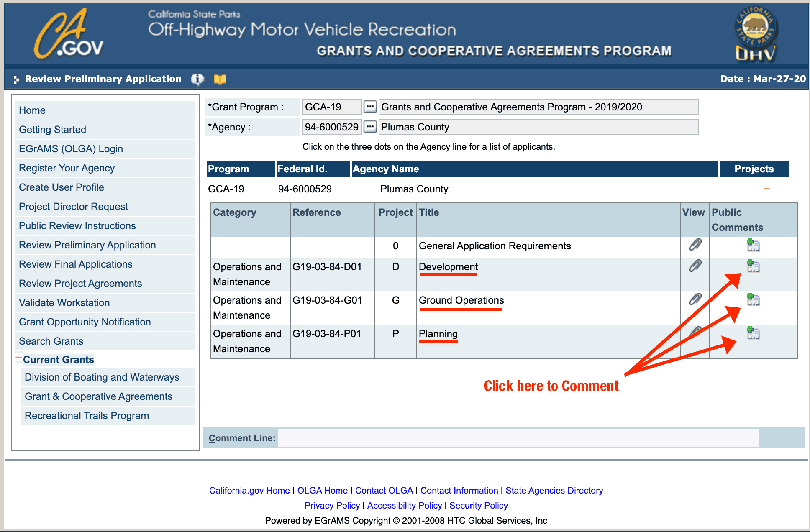Viewport: 810px width, 532px height.
Task: View the Development project paperclip attachment
Action: (695, 266)
